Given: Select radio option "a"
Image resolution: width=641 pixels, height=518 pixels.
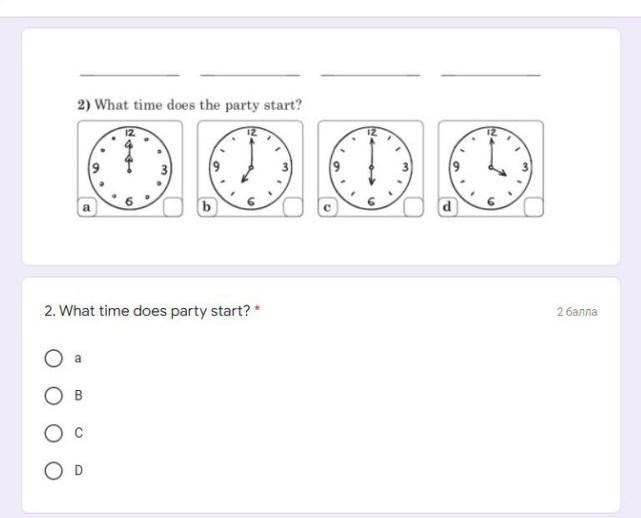Looking at the screenshot, I should 54,358.
